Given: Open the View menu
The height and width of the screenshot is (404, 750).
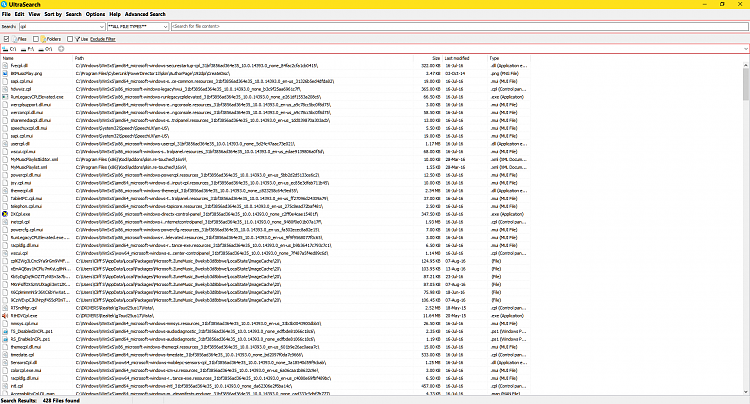Looking at the screenshot, I should 34,14.
